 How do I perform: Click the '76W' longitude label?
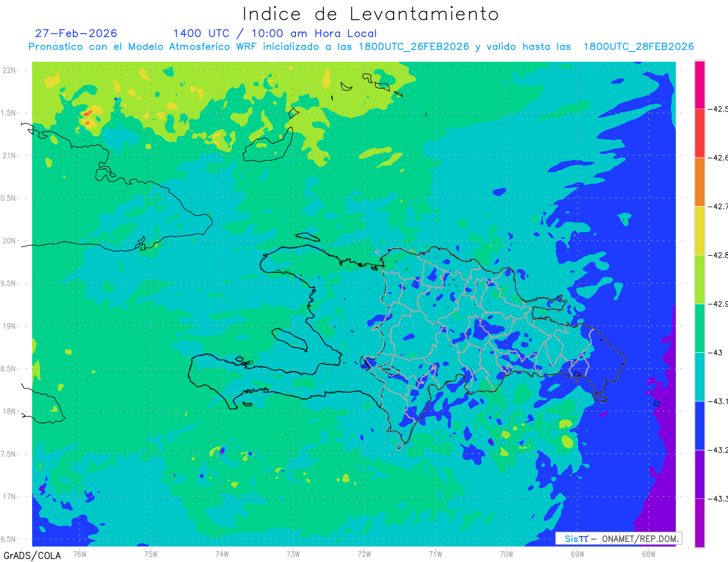[79, 554]
